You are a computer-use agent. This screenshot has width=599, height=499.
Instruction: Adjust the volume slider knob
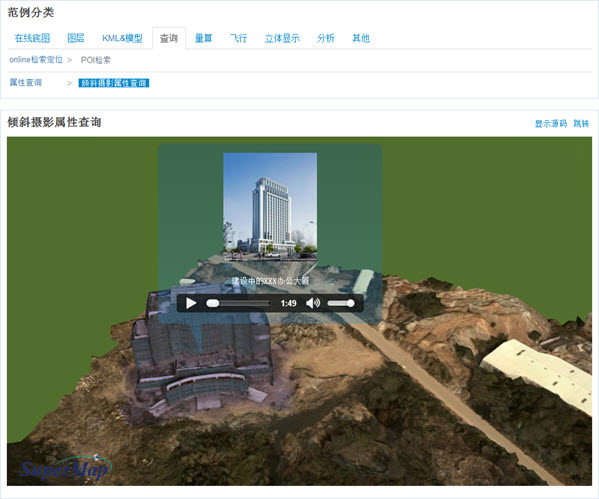[x=350, y=303]
